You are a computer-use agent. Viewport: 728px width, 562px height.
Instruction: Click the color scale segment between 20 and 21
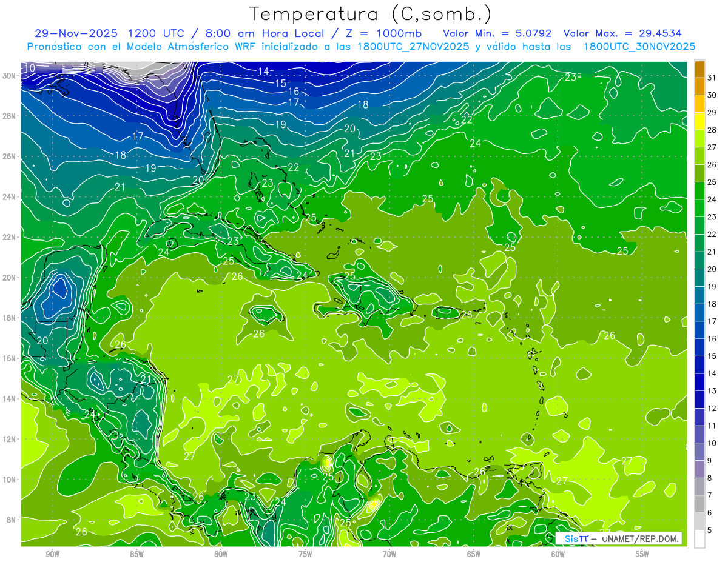coord(699,261)
